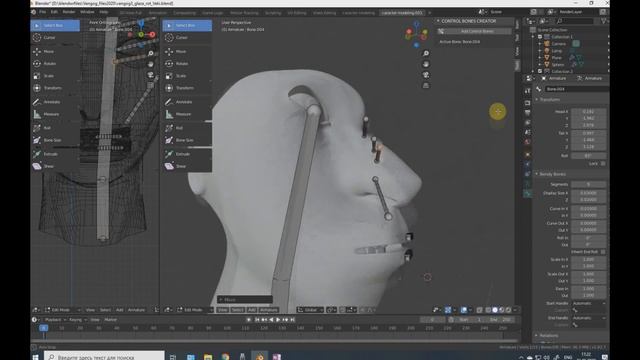Open the Windows Start menu
Viewport: 640px width, 360px height.
tap(36, 356)
